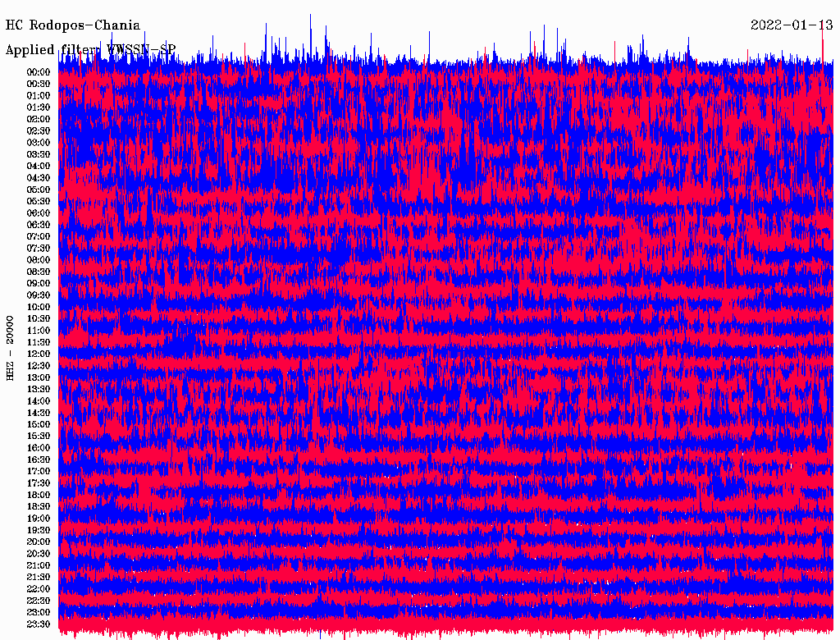840x640 pixels.
Task: Select the 01:00 time label
Action: click(x=39, y=96)
